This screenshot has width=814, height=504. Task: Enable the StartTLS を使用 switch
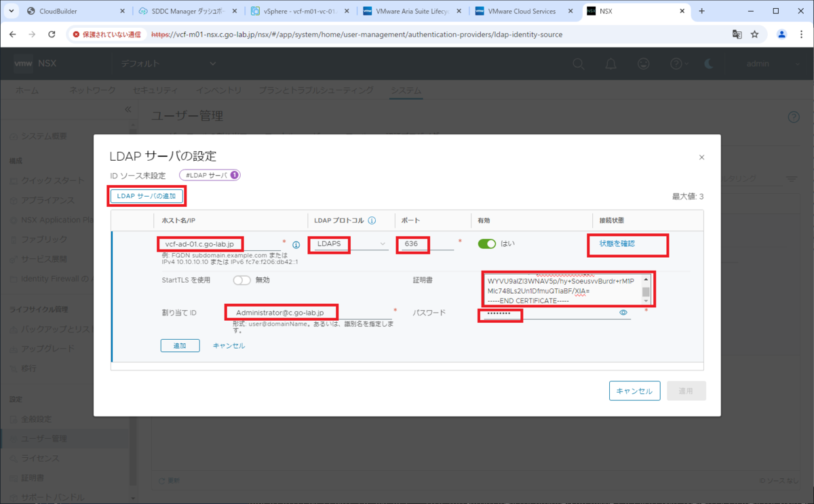click(x=242, y=279)
